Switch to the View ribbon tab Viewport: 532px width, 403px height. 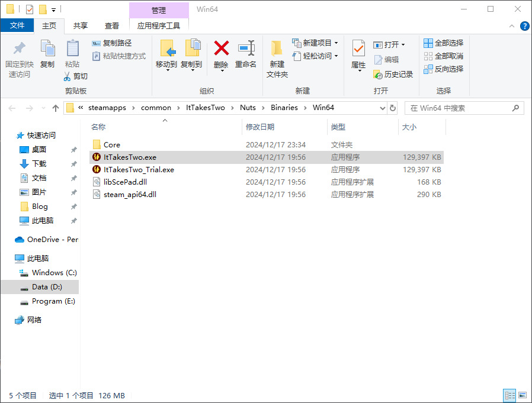coord(111,26)
